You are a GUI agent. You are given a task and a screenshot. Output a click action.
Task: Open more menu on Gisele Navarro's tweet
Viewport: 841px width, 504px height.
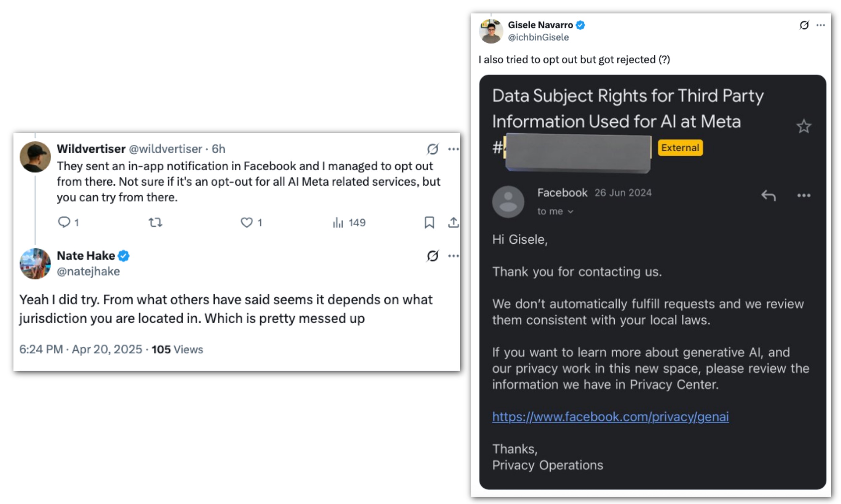click(820, 25)
